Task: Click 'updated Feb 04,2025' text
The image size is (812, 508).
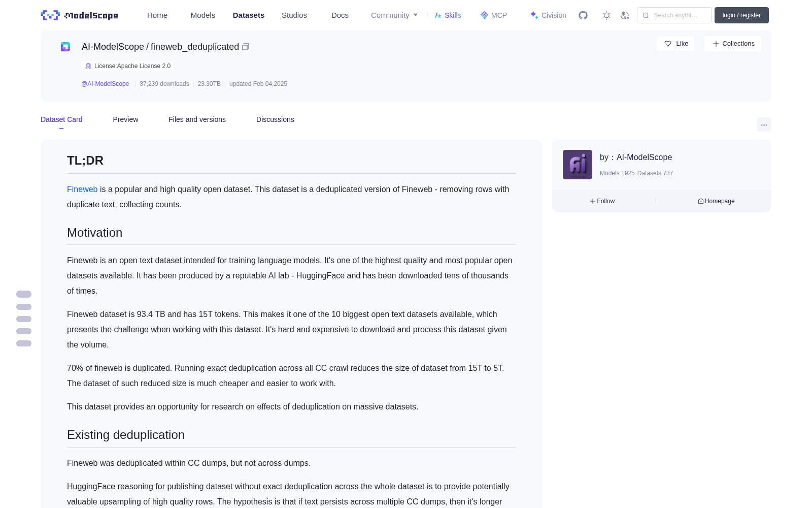Action: [x=258, y=84]
